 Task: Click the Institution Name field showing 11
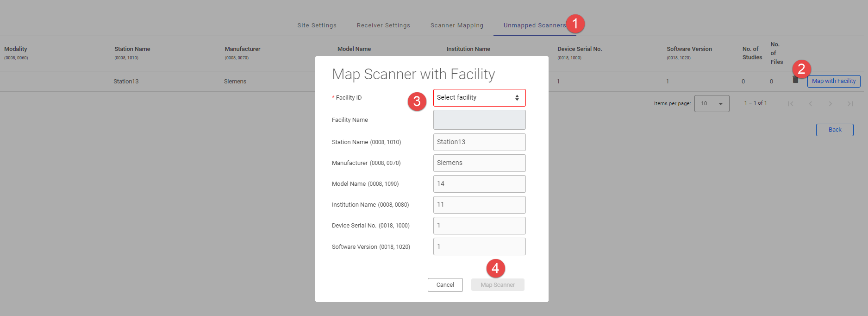tap(479, 205)
